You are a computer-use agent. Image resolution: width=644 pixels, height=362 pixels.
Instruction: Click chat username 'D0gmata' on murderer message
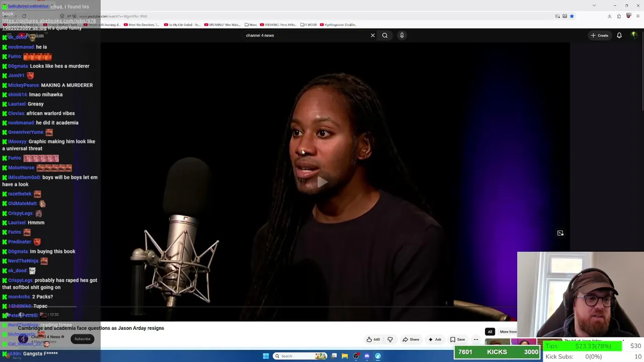tap(18, 66)
